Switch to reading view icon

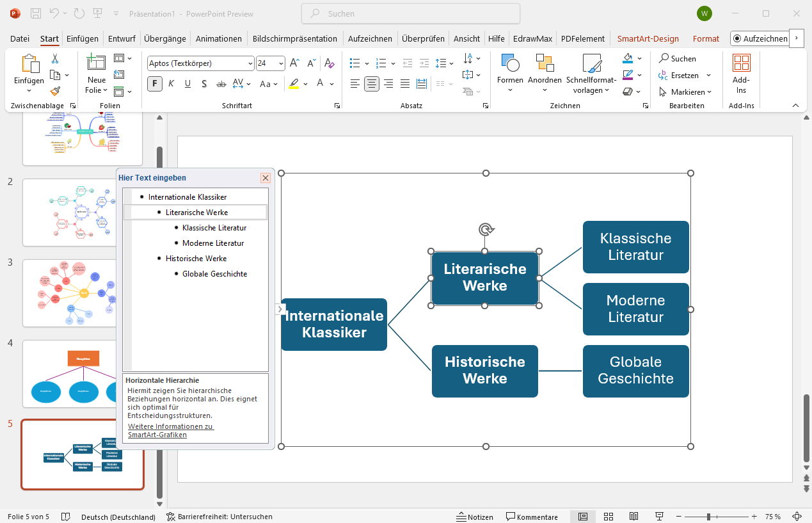pos(633,517)
